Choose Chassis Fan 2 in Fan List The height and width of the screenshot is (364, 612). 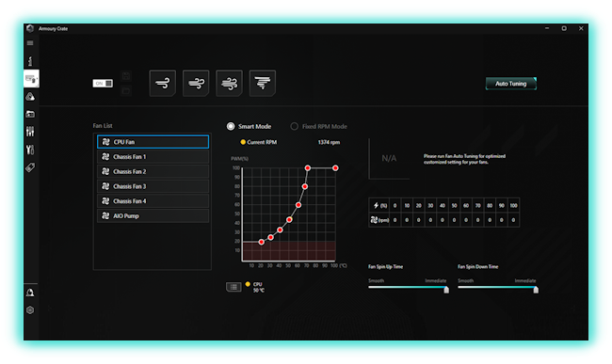coord(153,171)
